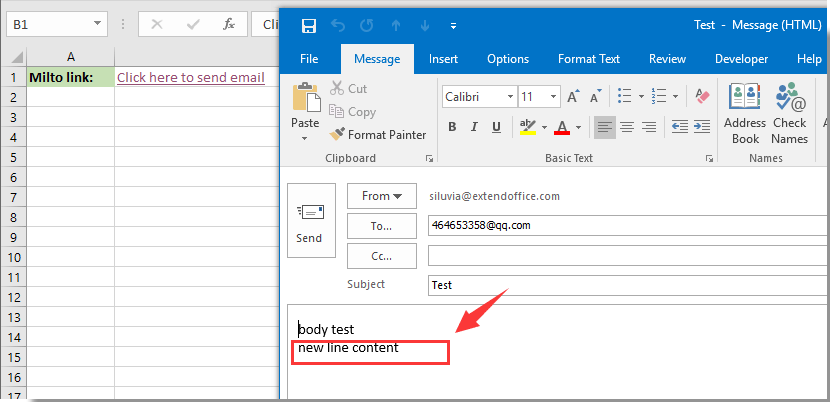The width and height of the screenshot is (830, 402).
Task: Toggle Bold formatting
Action: click(x=452, y=127)
